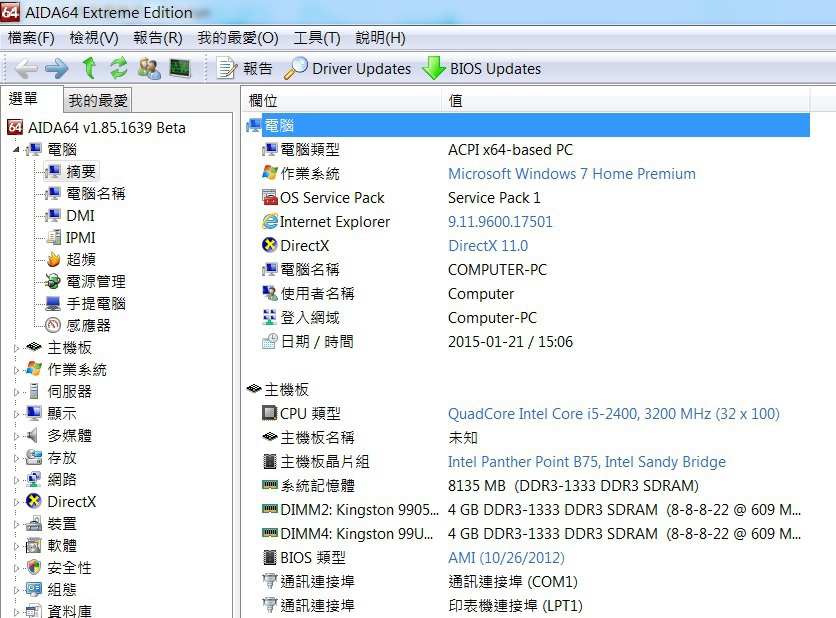
Task: Click the laptop icon beside 手提電腦
Action: pyautogui.click(x=53, y=303)
